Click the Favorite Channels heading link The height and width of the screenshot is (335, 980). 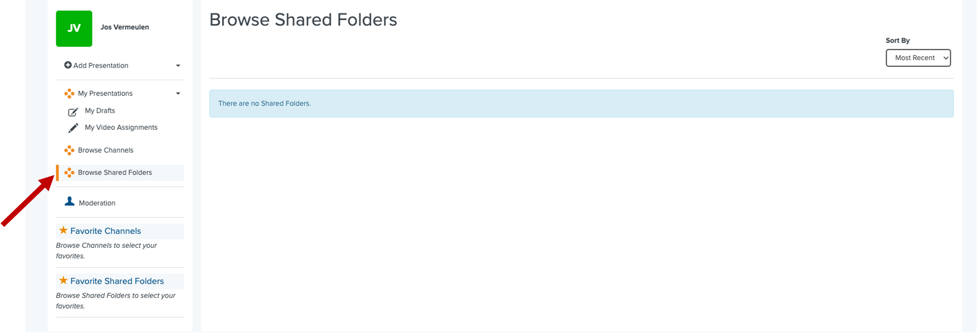click(x=106, y=231)
